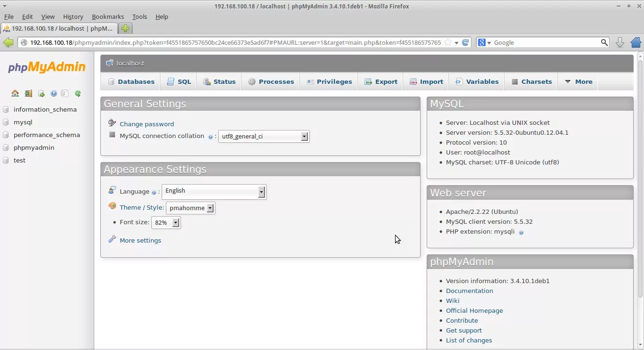Select the test database
Screen dimensions: 644x350
coord(19,160)
